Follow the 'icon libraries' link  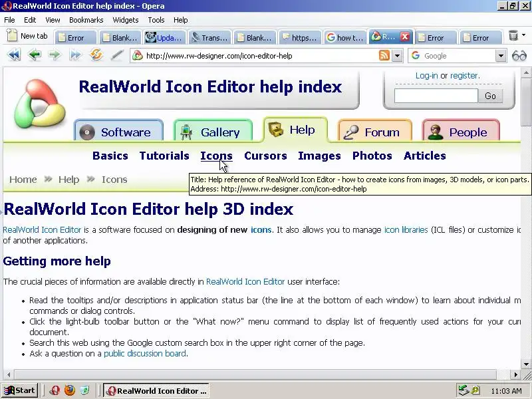point(406,229)
